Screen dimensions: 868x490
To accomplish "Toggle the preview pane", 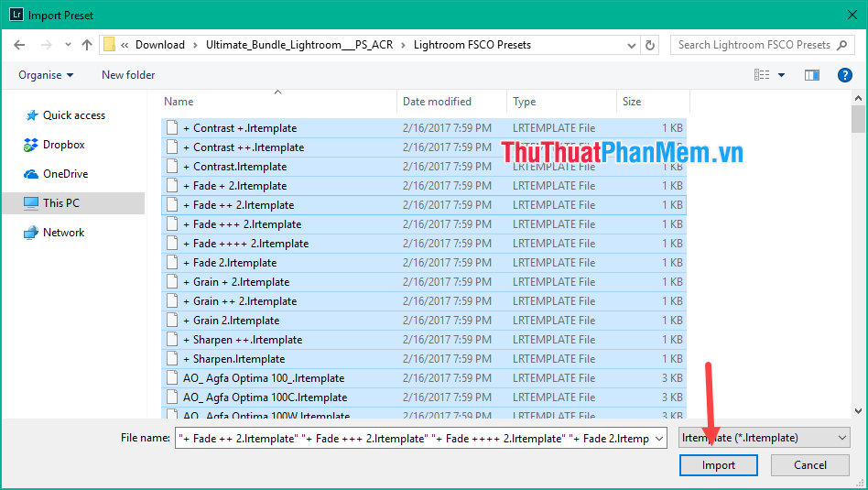I will 811,75.
